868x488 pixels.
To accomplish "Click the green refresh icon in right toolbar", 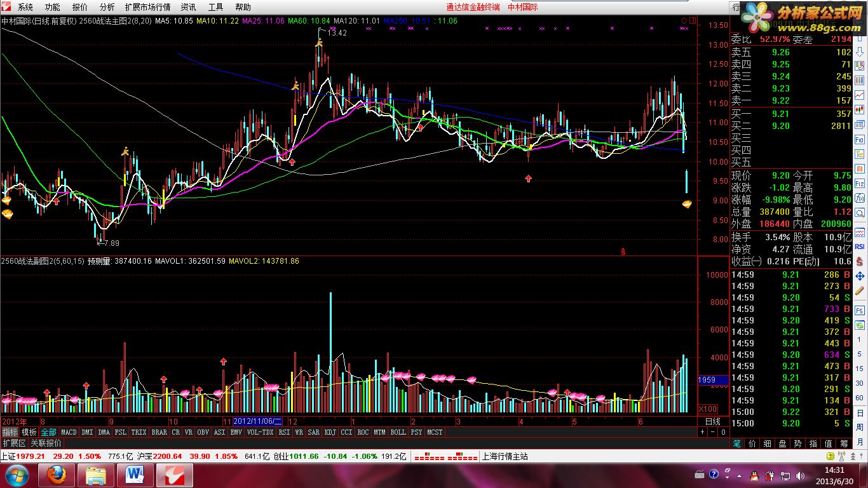I will [x=859, y=325].
